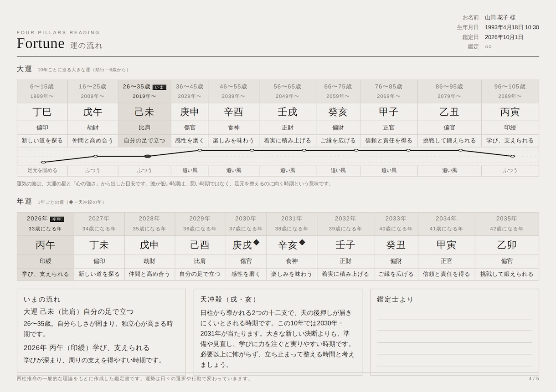Click the 乙卯 year cell

(507, 245)
